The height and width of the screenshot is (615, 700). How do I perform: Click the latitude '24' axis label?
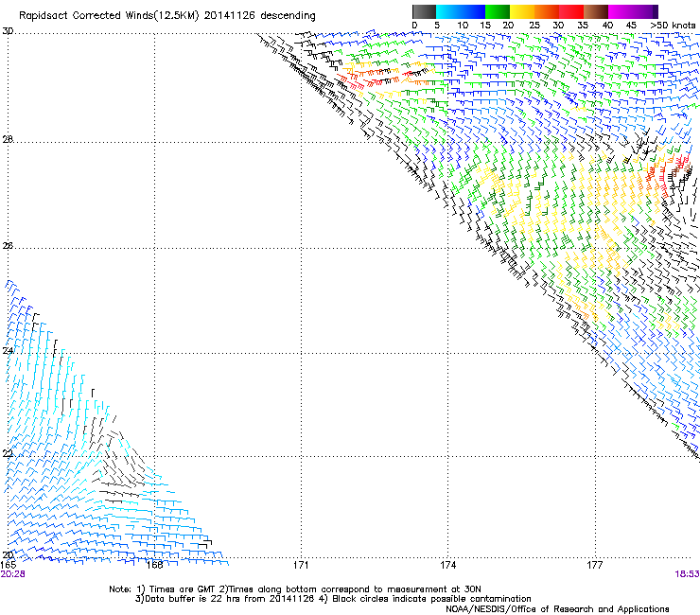coord(8,350)
